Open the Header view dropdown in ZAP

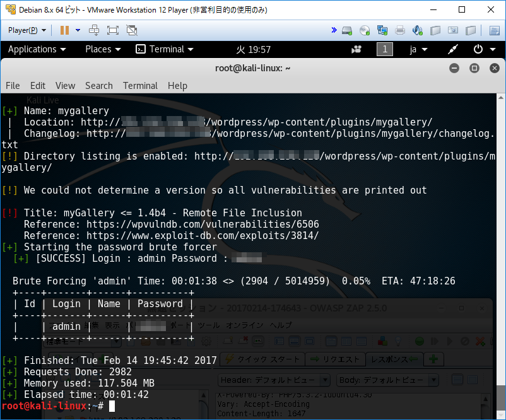[x=274, y=380]
